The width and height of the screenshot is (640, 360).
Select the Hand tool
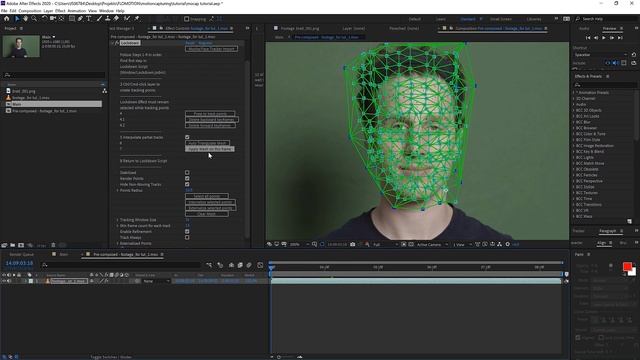[x=26, y=19]
